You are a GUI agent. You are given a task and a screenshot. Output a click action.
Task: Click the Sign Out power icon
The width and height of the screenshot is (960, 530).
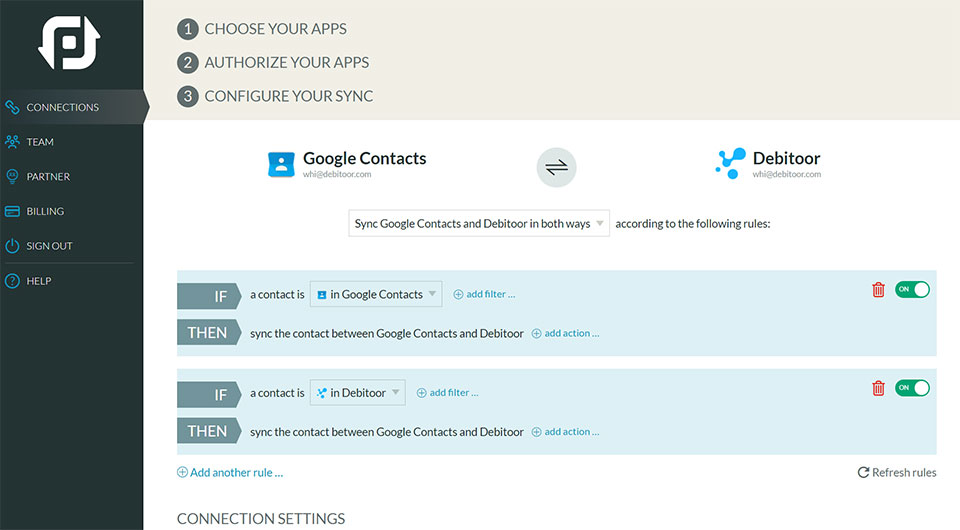click(x=12, y=246)
